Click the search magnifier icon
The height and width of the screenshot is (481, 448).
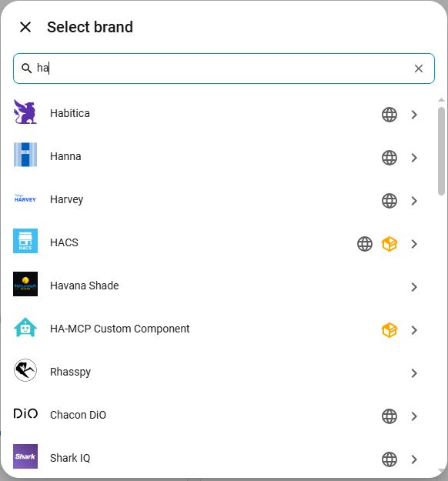coord(27,68)
